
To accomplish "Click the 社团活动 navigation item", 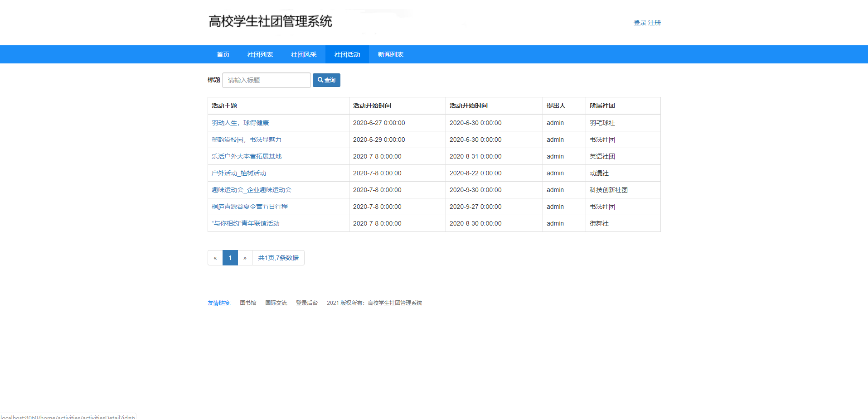I will coord(347,54).
